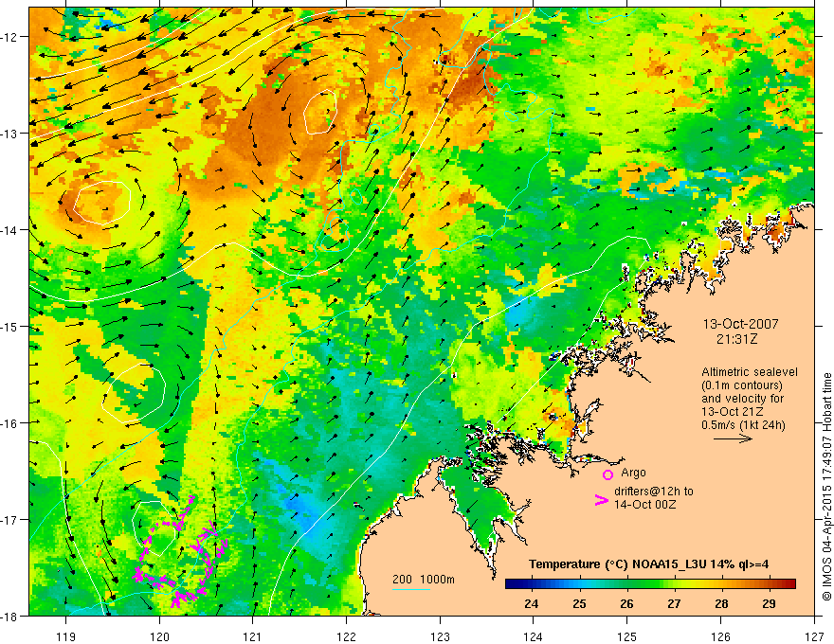Viewport: 834px width, 644px height.
Task: Click the color bar value 29
Action: [x=769, y=603]
